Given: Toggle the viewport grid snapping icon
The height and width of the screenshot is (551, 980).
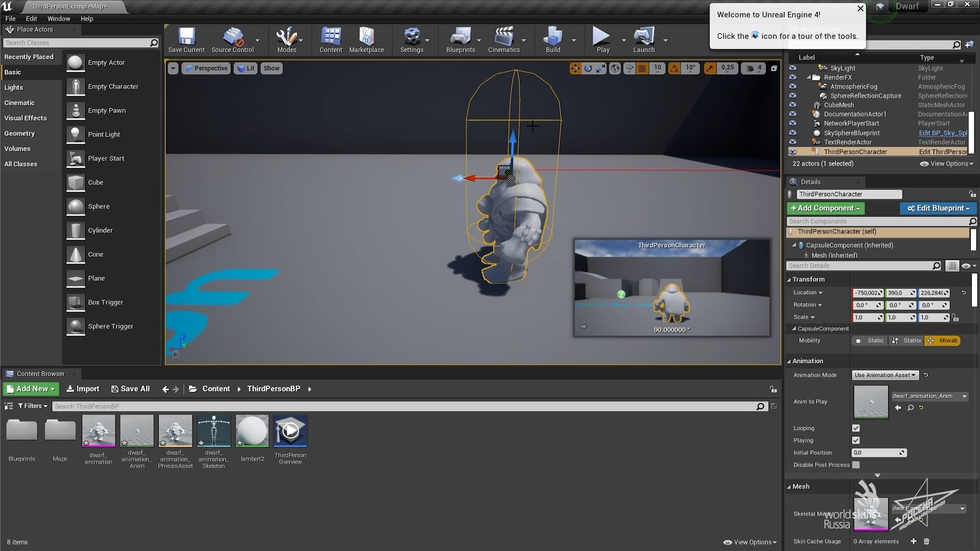Looking at the screenshot, I should (x=642, y=68).
